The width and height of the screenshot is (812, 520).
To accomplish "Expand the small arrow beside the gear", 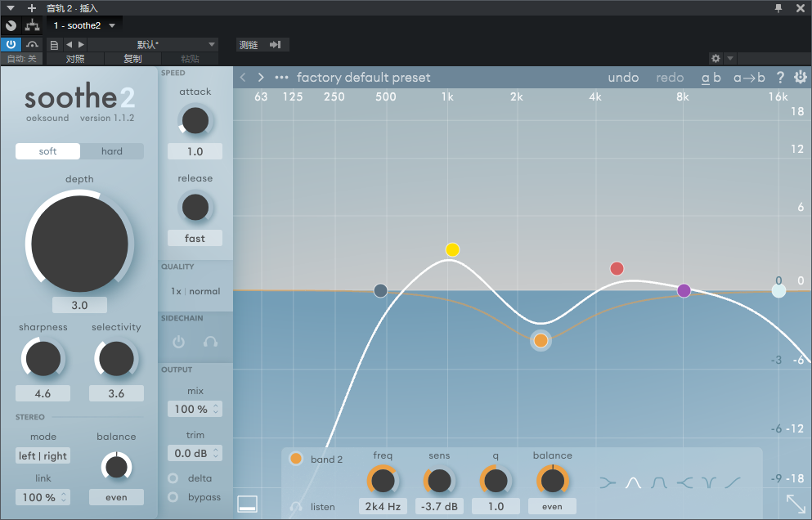I will pyautogui.click(x=729, y=58).
